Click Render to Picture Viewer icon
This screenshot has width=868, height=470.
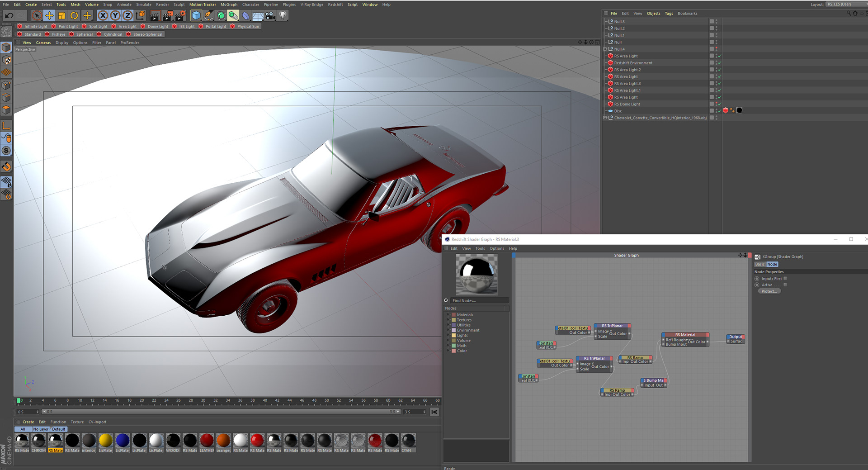[167, 16]
